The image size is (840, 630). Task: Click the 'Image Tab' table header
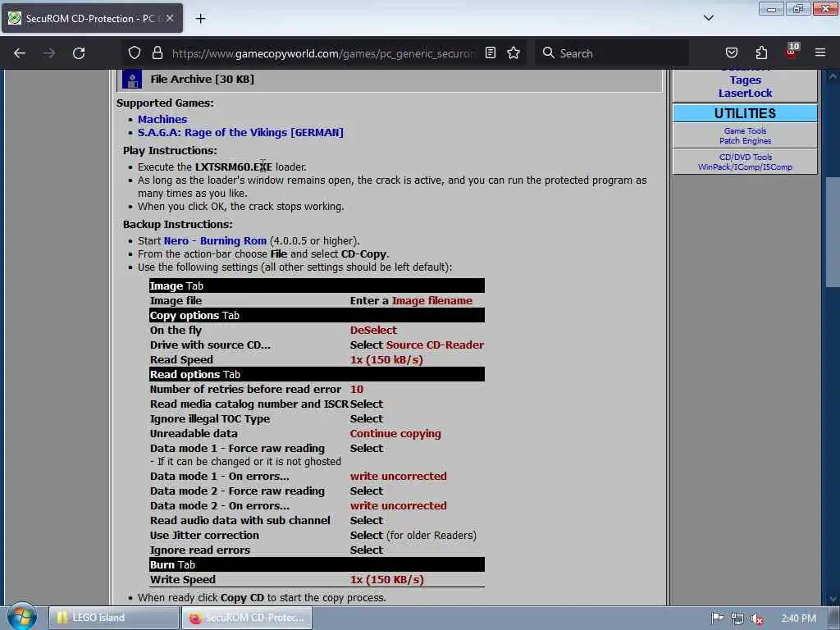coord(317,285)
